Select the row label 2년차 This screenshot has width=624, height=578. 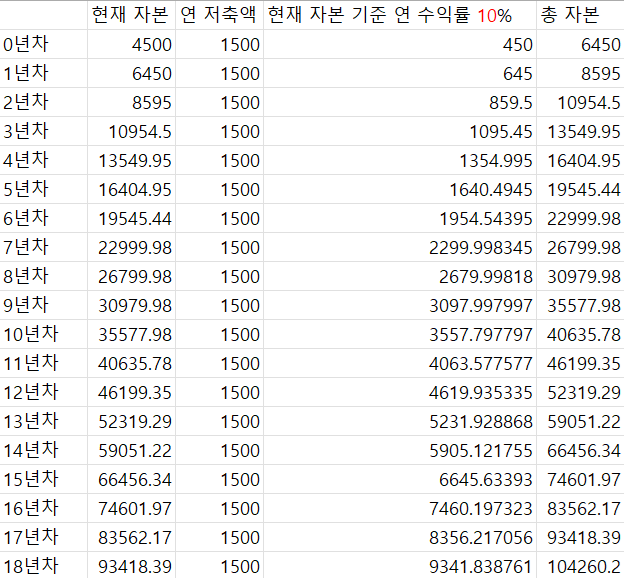pyautogui.click(x=43, y=102)
